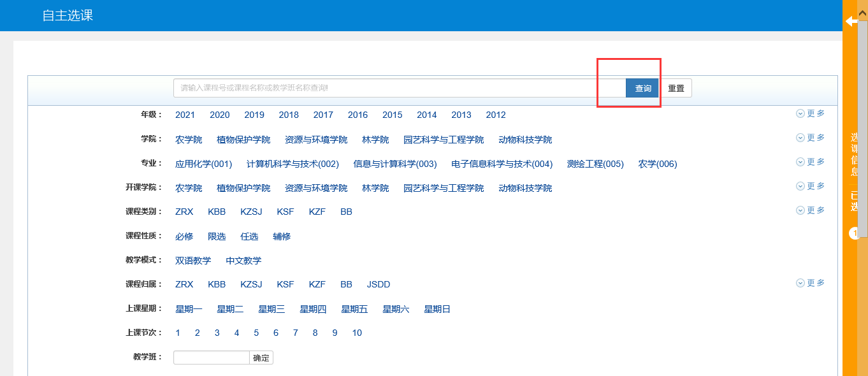The image size is (868, 376).
Task: Show more 专业 filter options
Action: [x=810, y=162]
